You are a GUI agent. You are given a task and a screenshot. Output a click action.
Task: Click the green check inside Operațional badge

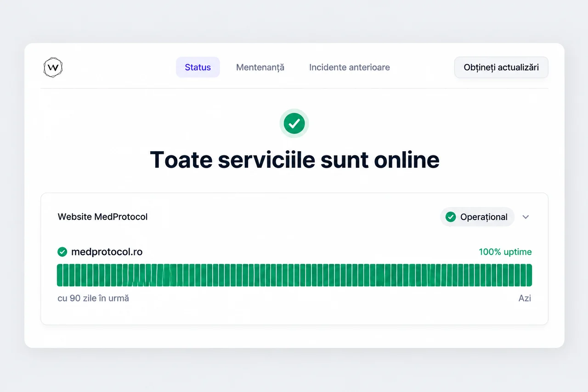pos(451,217)
